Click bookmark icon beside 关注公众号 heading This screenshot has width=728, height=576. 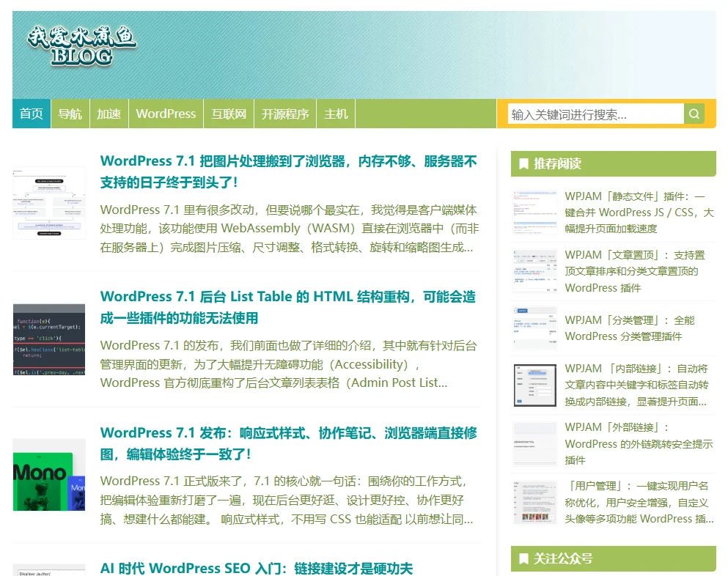tap(523, 558)
